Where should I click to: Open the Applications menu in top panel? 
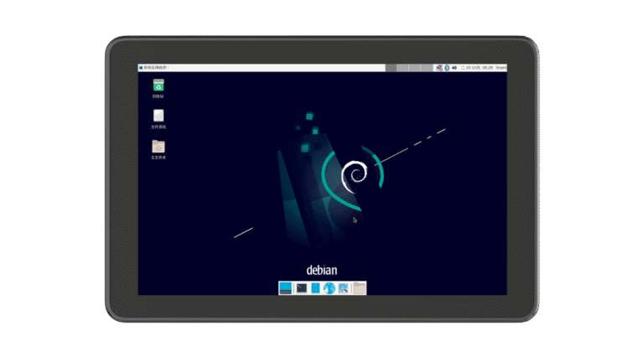click(x=153, y=68)
